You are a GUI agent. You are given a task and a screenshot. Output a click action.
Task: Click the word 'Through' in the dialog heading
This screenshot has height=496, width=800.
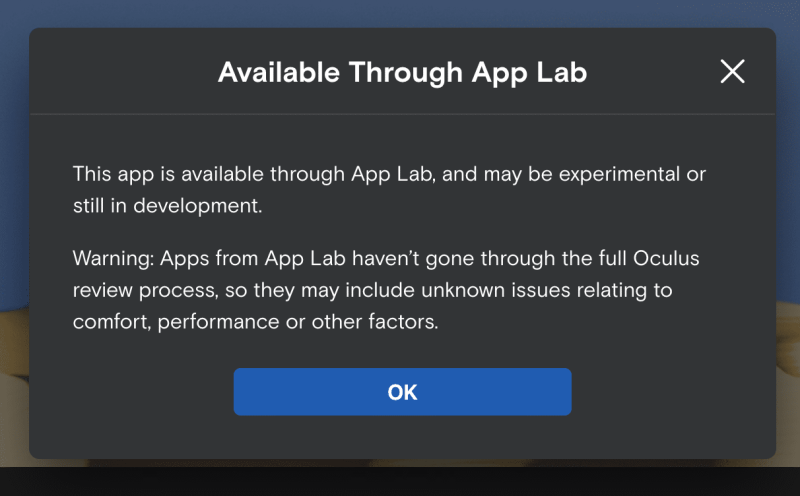(406, 73)
